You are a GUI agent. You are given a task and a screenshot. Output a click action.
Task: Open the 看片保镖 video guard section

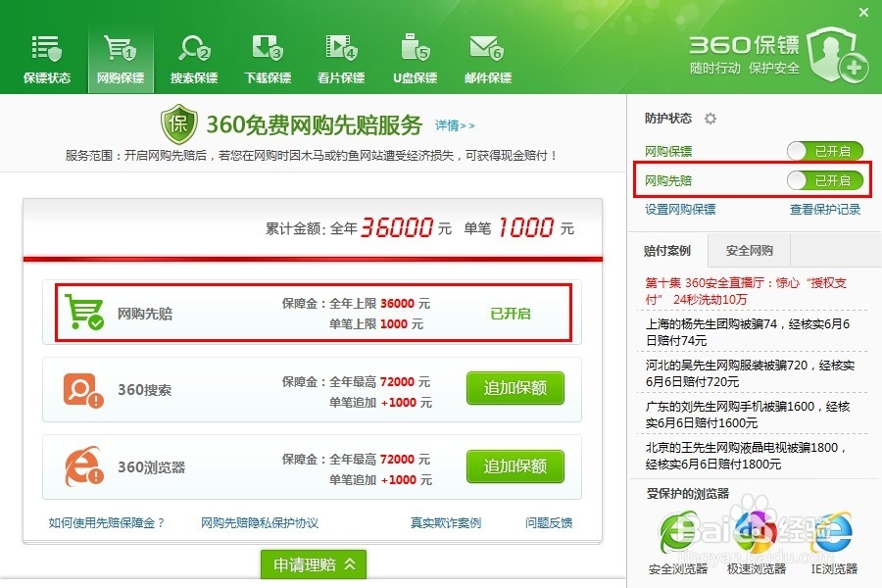[x=341, y=59]
